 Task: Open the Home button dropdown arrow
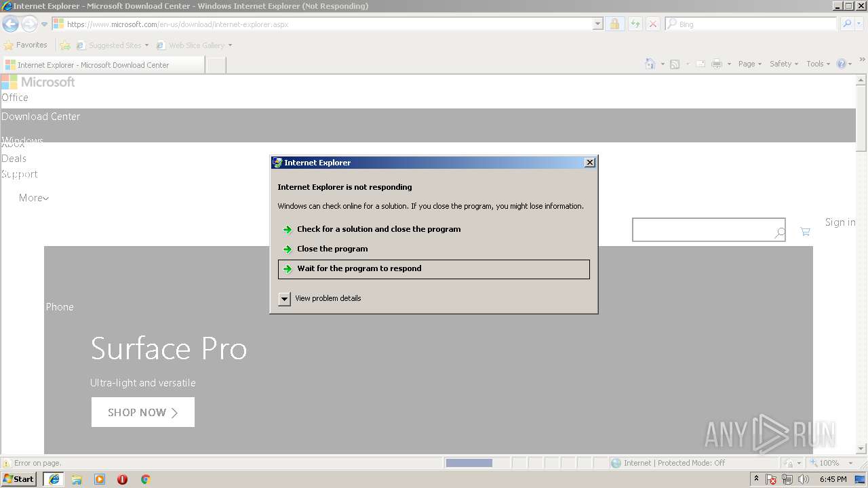[663, 64]
